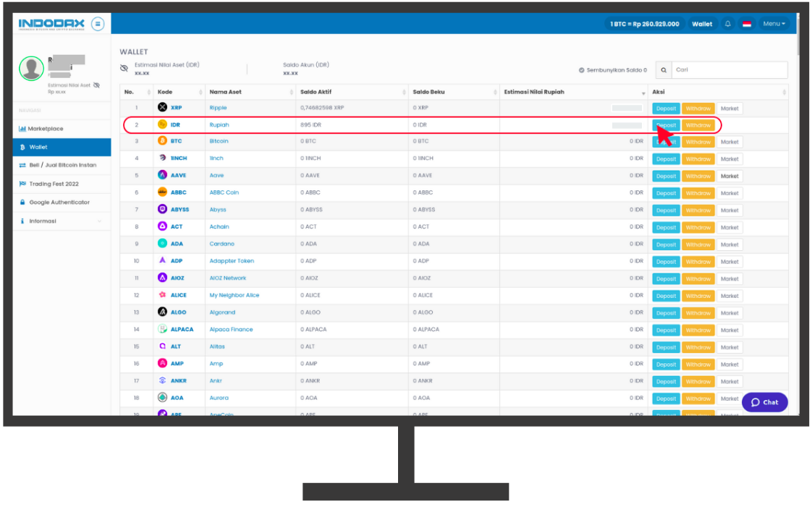
Task: Sort table by No. column
Action: click(137, 92)
